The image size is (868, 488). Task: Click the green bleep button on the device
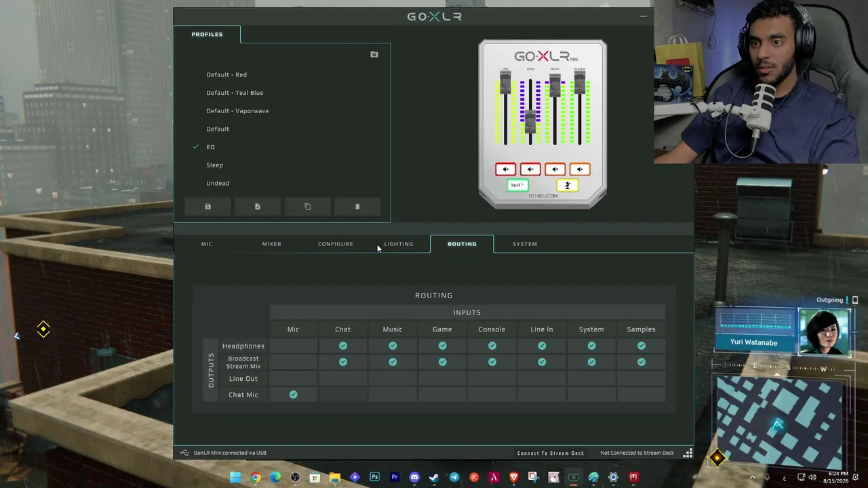click(517, 185)
